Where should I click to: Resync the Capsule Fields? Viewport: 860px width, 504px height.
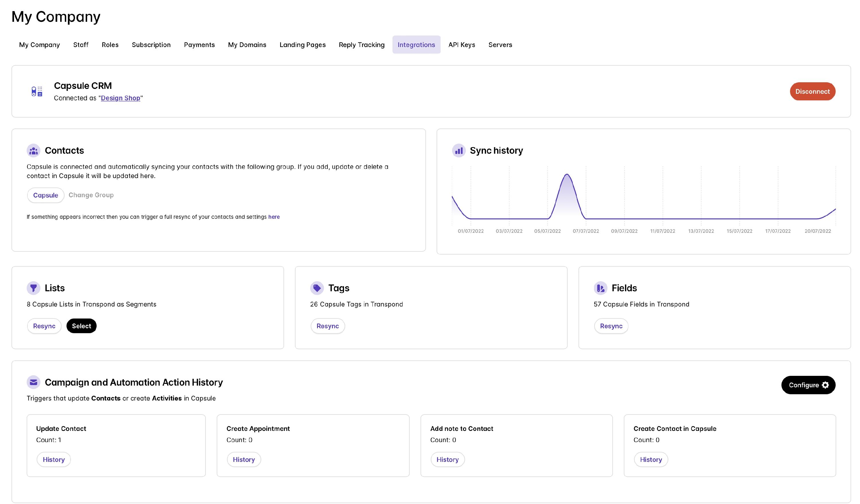click(611, 326)
